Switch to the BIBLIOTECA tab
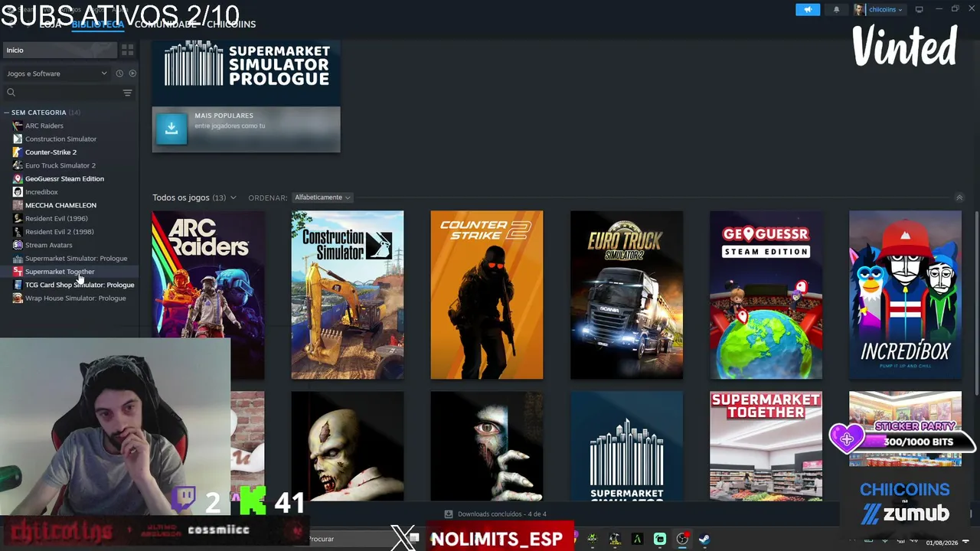 coord(97,24)
